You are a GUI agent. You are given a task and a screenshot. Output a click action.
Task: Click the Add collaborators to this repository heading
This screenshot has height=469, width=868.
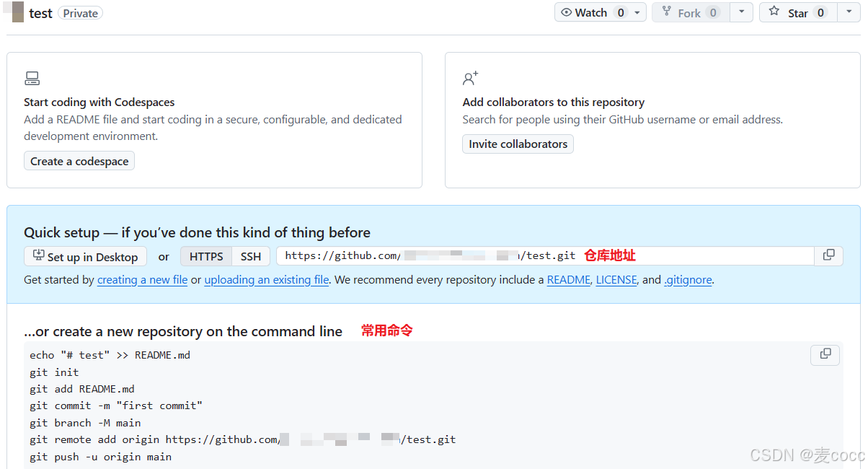tap(554, 102)
